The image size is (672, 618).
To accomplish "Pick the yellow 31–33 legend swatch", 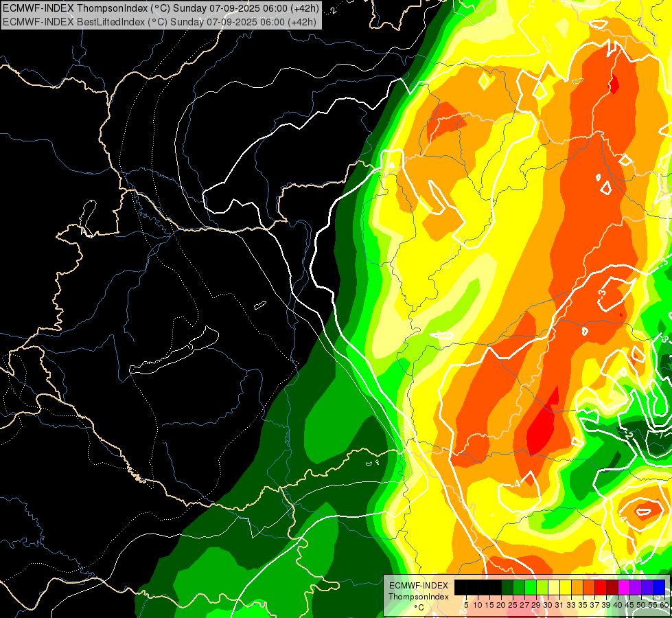I will click(566, 587).
